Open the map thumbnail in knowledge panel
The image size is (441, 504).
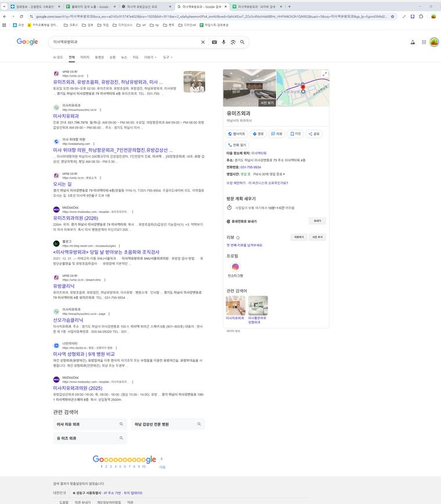[303, 88]
